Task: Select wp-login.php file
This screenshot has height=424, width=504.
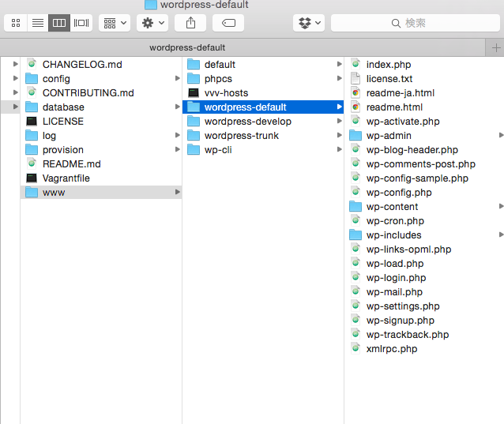Action: (x=424, y=277)
